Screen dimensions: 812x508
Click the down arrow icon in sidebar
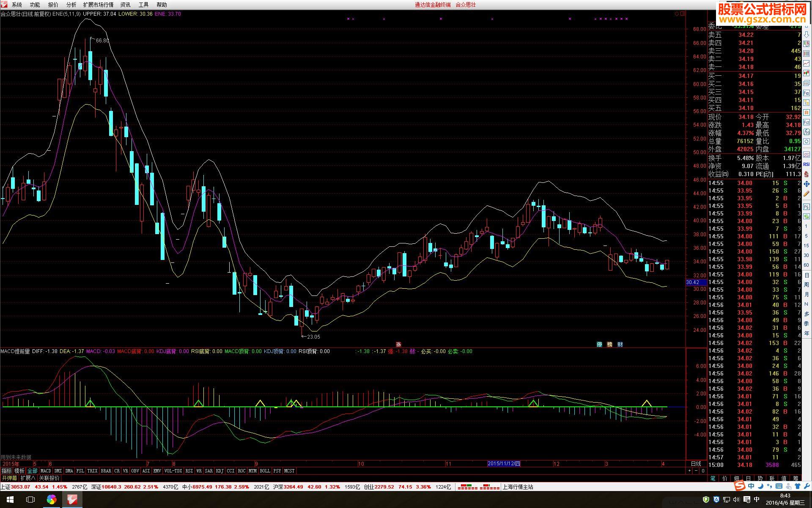click(807, 35)
